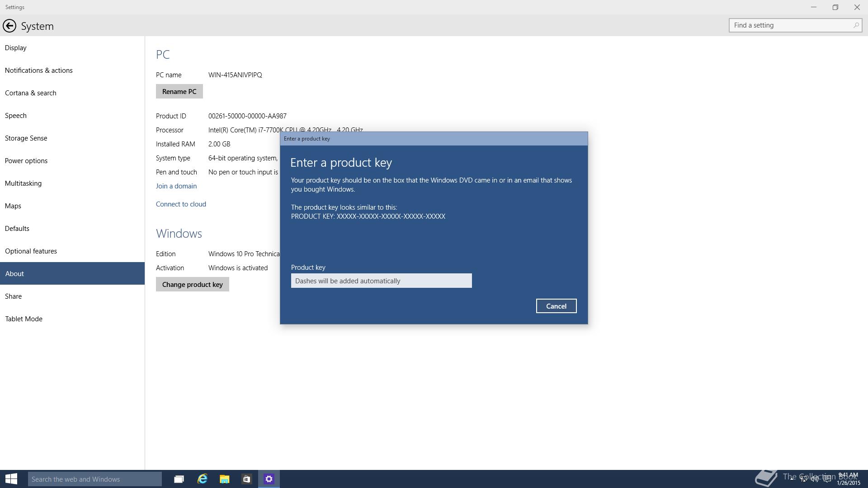
Task: Open Notifications & actions settings
Action: click(72, 70)
